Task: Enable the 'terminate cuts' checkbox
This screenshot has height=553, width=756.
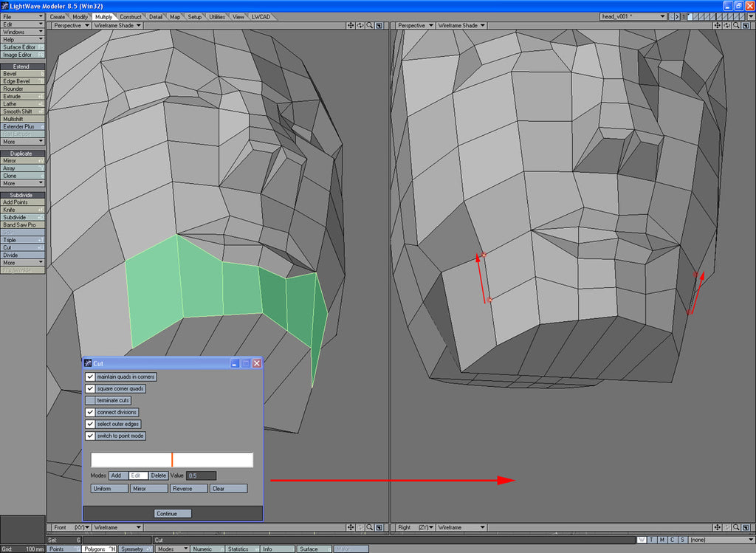Action: pyautogui.click(x=90, y=401)
